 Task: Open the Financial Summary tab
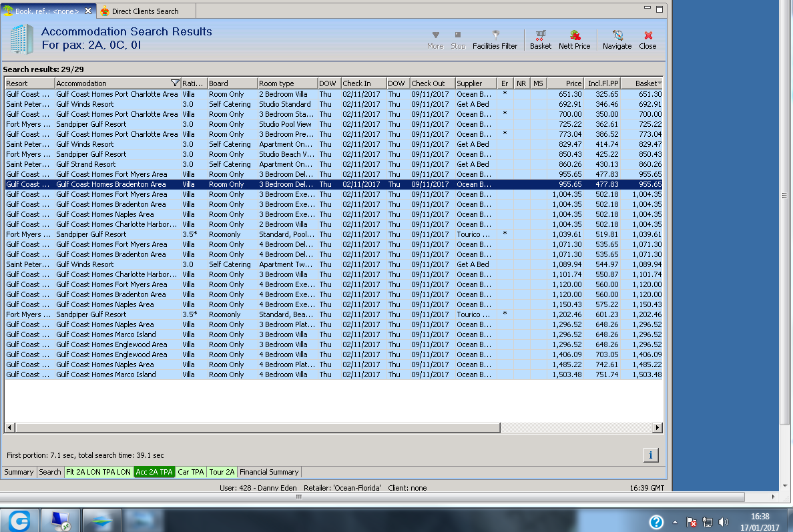269,472
